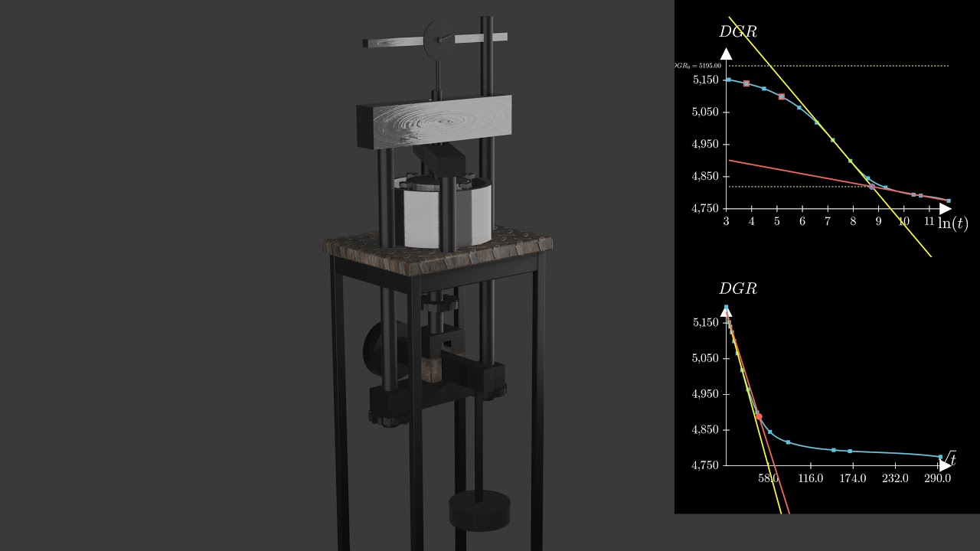Click the 5,050 tick in the ln(t) chart
Image resolution: width=980 pixels, height=551 pixels.
pos(706,112)
